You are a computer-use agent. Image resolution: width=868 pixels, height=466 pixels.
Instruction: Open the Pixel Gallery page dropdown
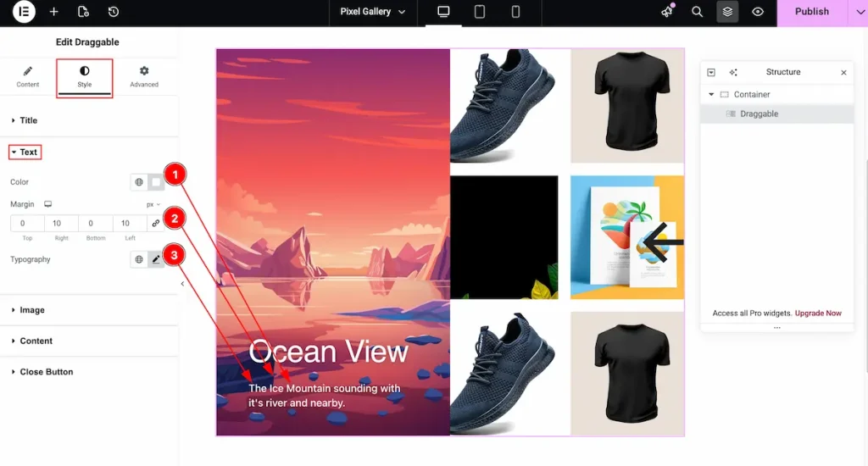tap(372, 12)
